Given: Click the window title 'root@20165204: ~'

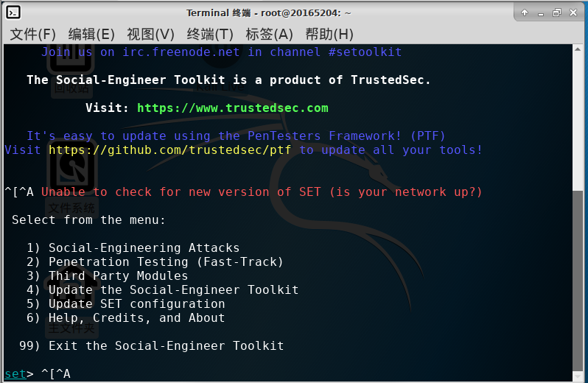Looking at the screenshot, I should click(x=306, y=13).
